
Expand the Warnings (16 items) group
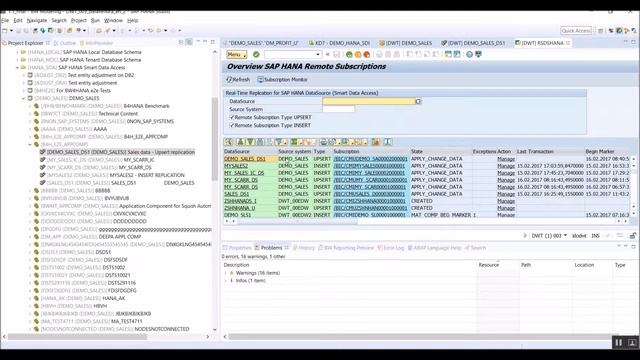[226, 273]
